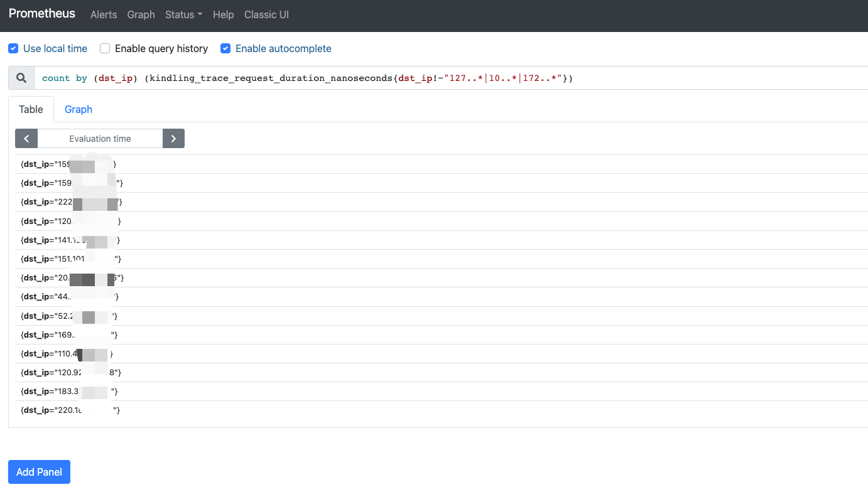Select result row starting dst_ip="222
The width and height of the screenshot is (868, 497).
coord(442,202)
